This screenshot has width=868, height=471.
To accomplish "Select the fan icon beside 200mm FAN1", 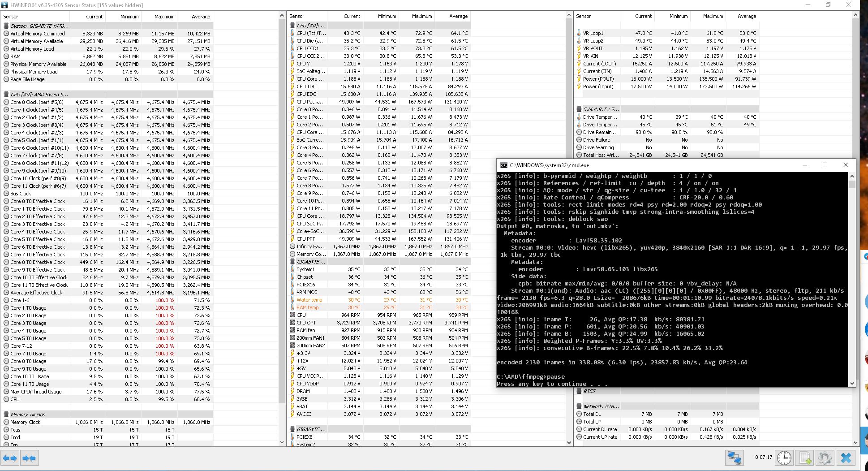I will (x=292, y=338).
